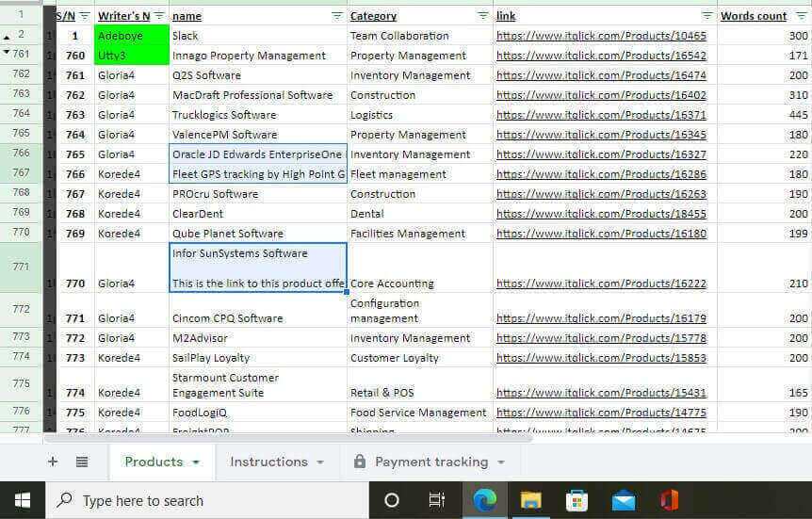The height and width of the screenshot is (519, 812).
Task: Click the lock icon on Payment tracking
Action: click(x=360, y=461)
